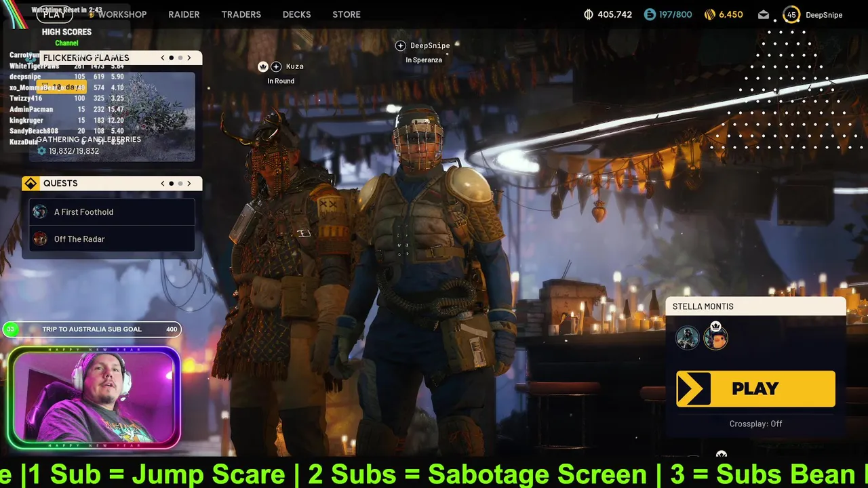Click the AdminPacman high score row
Screen dimensions: 868x488
[x=66, y=110]
